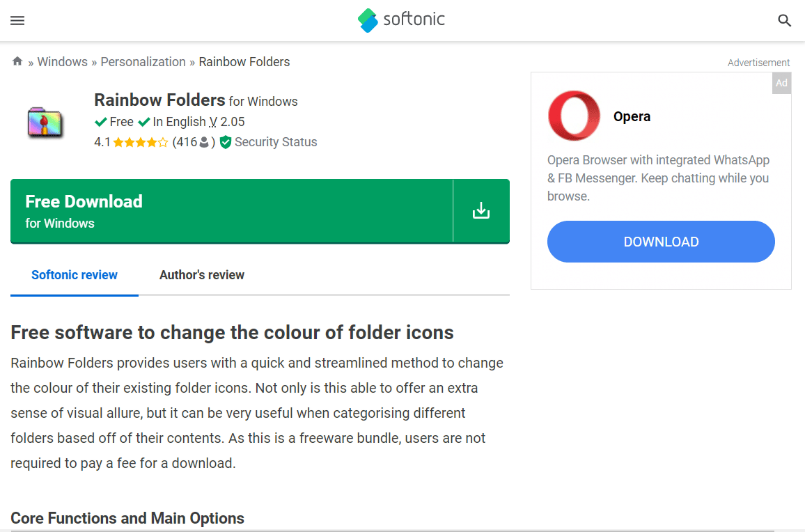805x532 pixels.
Task: Click the Opera logo in advertisement
Action: pos(574,116)
